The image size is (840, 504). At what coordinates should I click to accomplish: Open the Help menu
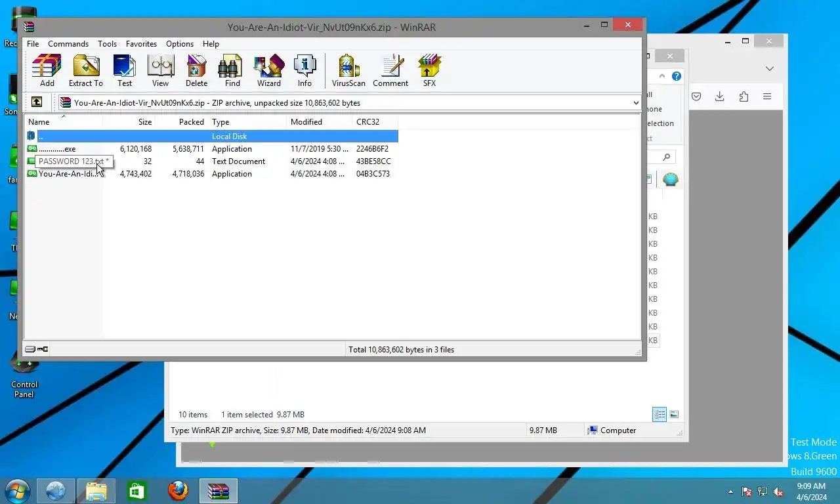click(211, 43)
